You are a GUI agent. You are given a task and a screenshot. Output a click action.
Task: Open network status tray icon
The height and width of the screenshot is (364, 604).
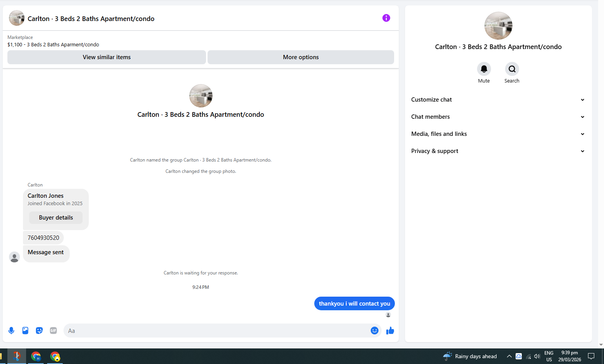[528, 356]
